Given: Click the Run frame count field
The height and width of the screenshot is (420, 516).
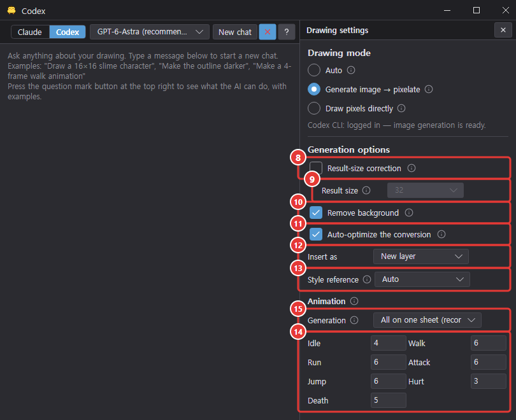Looking at the screenshot, I should click(389, 362).
